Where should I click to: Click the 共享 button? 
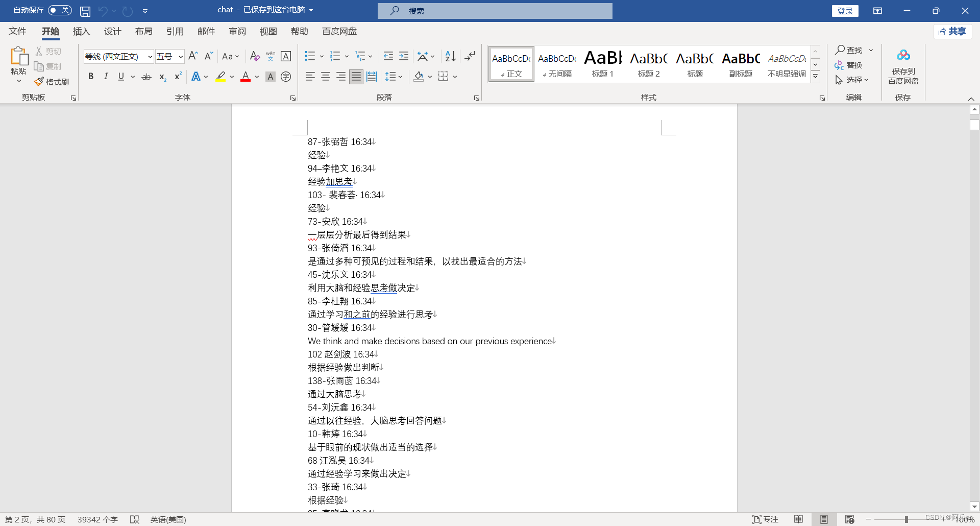point(953,31)
